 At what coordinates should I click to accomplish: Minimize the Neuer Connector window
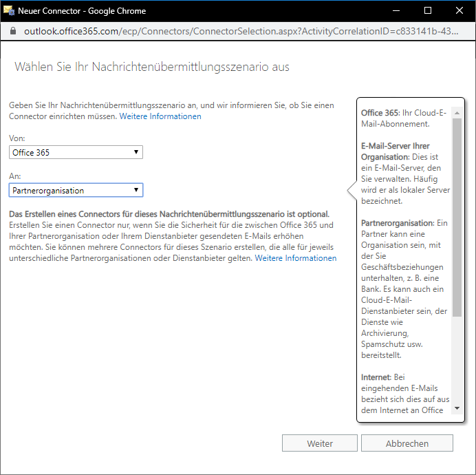(x=396, y=10)
